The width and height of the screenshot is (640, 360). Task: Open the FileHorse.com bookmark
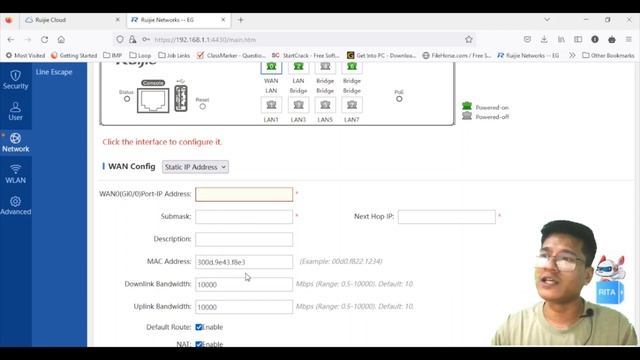[457, 55]
